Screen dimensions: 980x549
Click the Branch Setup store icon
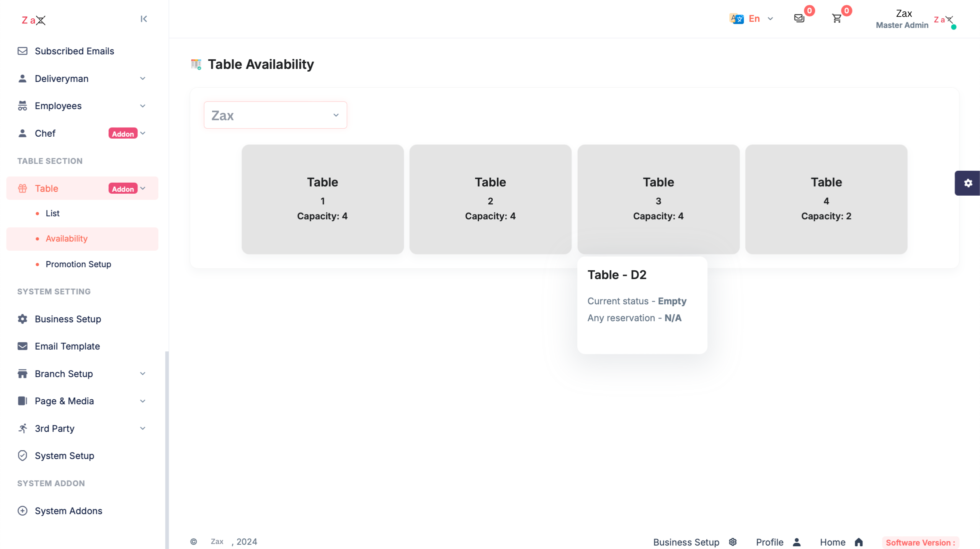(x=23, y=374)
